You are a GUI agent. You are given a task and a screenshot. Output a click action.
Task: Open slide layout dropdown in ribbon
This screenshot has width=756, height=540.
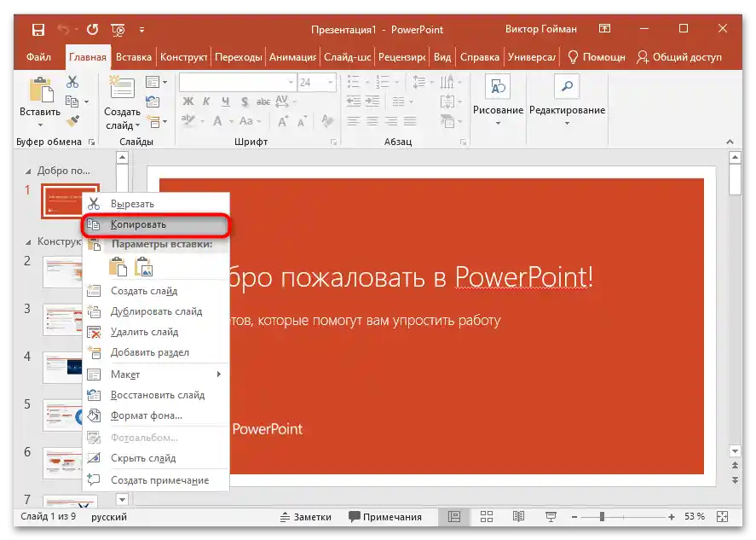coord(156,83)
